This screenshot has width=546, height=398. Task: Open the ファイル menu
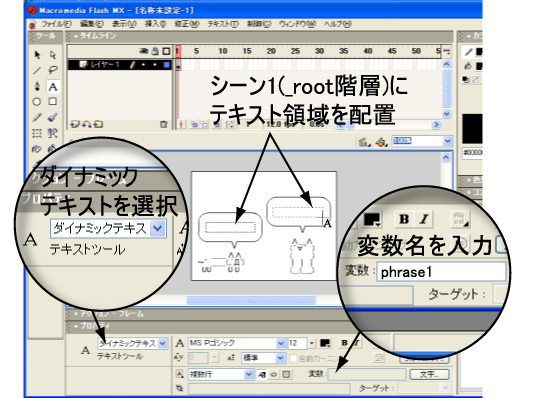click(x=56, y=24)
